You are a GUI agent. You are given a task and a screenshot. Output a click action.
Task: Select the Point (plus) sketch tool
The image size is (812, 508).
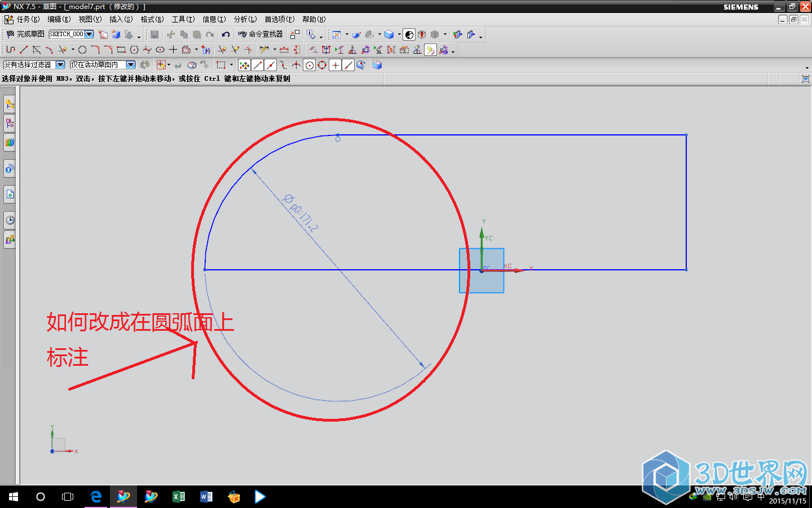[173, 50]
